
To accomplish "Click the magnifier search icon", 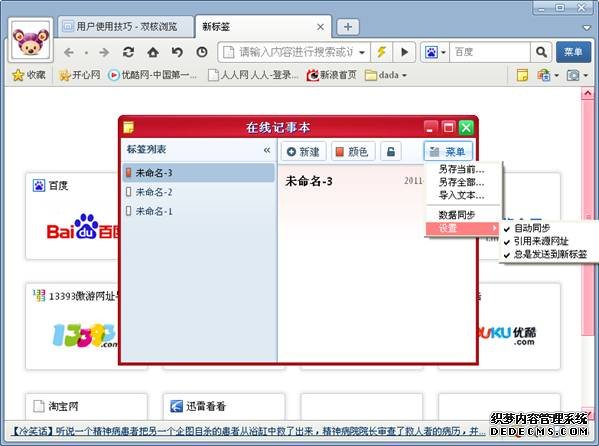I will click(541, 52).
